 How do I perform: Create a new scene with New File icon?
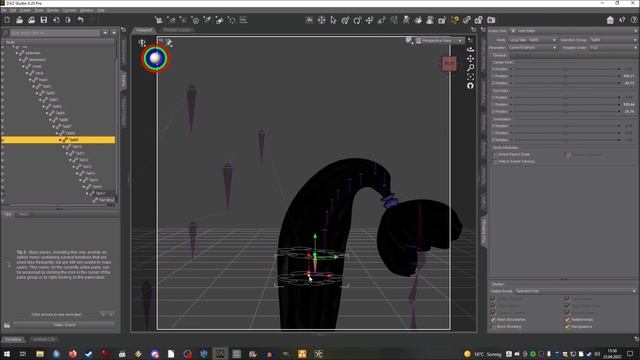[7, 20]
